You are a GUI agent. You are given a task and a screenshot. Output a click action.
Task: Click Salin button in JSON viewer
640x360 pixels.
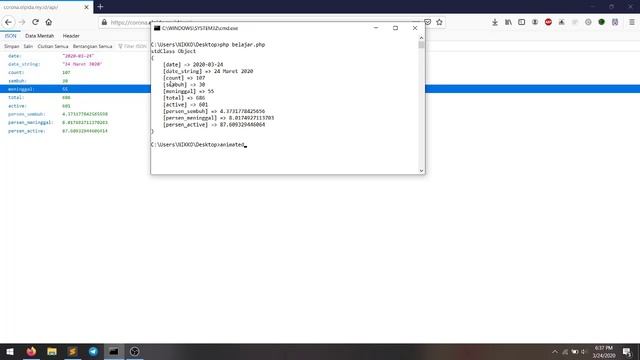[x=28, y=47]
